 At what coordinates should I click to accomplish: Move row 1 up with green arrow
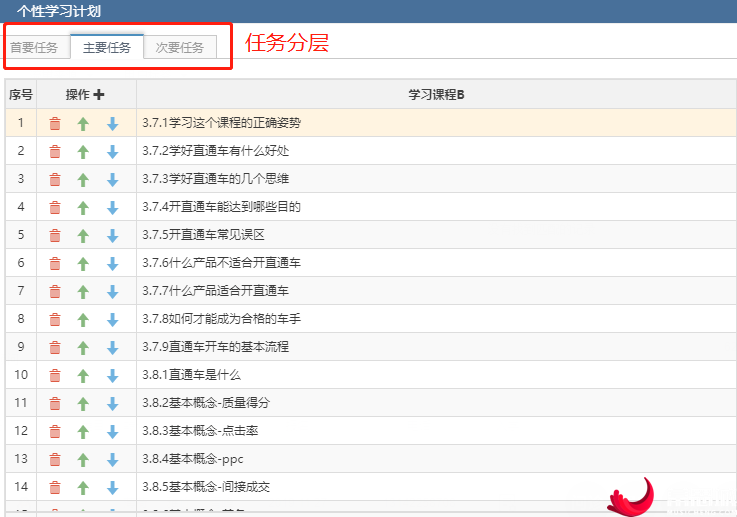click(x=83, y=124)
